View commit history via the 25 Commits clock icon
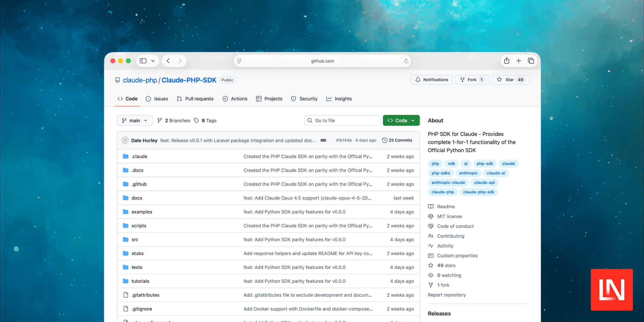644x322 pixels. click(385, 140)
